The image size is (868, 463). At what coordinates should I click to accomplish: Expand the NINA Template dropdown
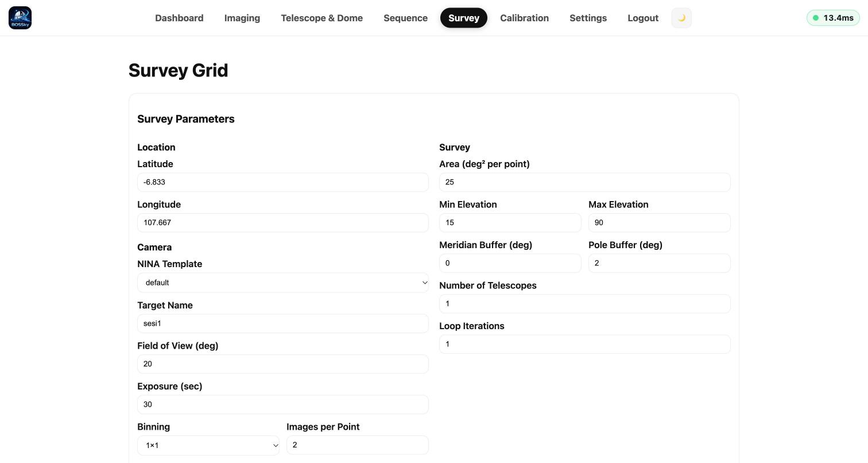point(283,283)
